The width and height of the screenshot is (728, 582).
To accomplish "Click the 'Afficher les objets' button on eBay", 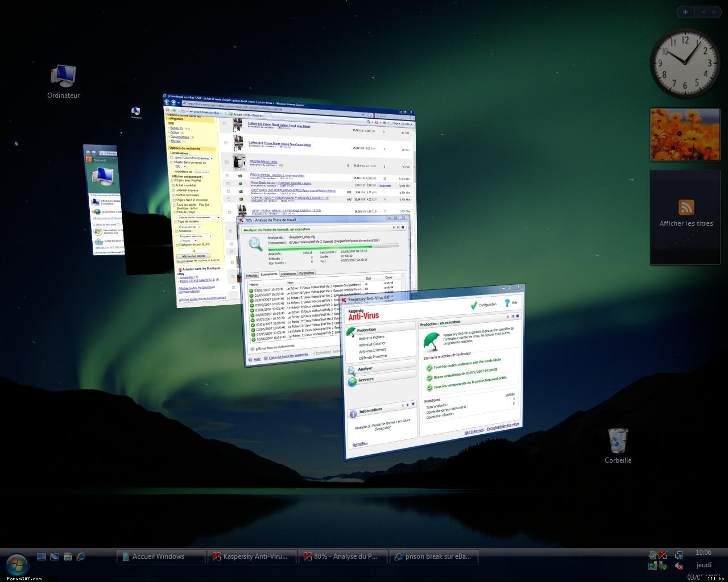I will (193, 256).
